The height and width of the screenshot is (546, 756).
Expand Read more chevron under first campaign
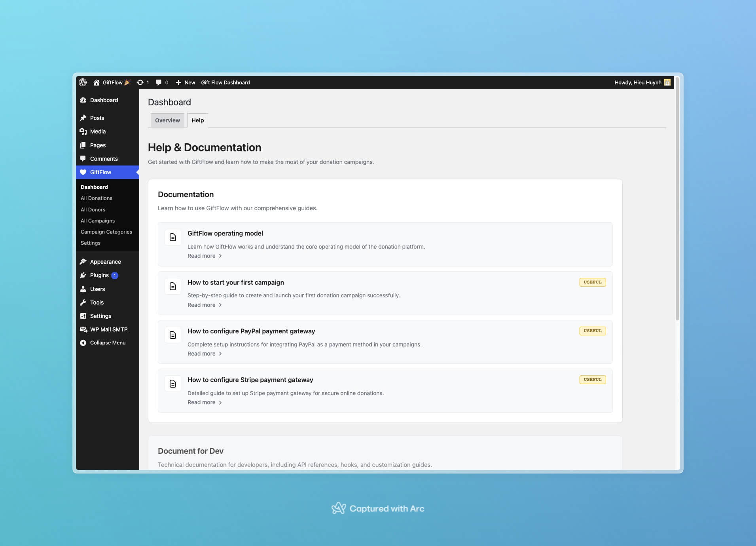(x=220, y=305)
